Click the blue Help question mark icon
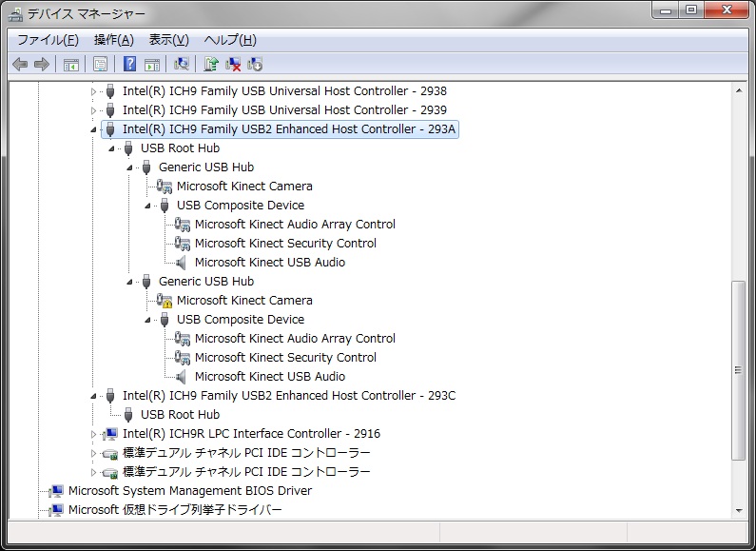756x551 pixels. coord(130,64)
